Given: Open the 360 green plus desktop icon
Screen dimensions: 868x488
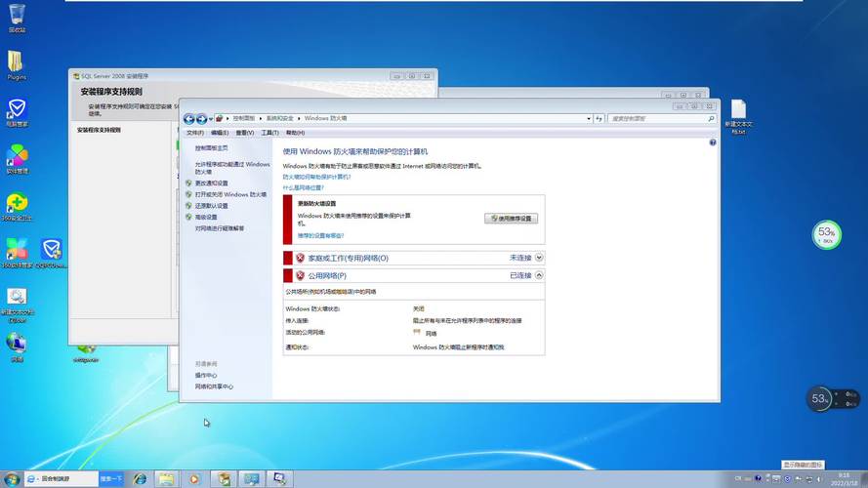Looking at the screenshot, I should [x=17, y=206].
